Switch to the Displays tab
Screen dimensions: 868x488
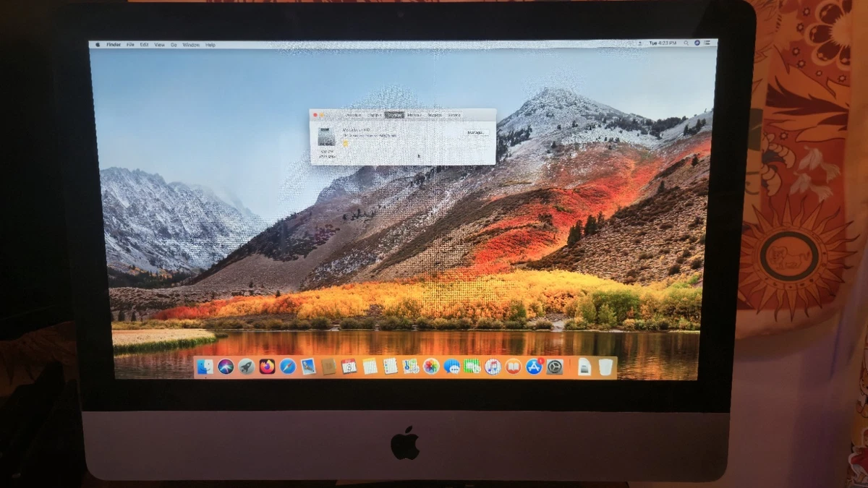click(374, 115)
